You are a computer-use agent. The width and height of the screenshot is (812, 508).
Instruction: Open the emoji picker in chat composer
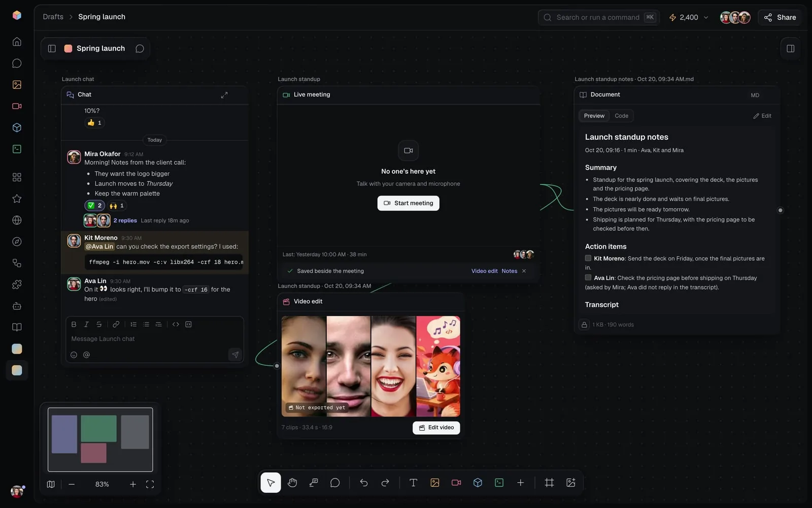(74, 355)
